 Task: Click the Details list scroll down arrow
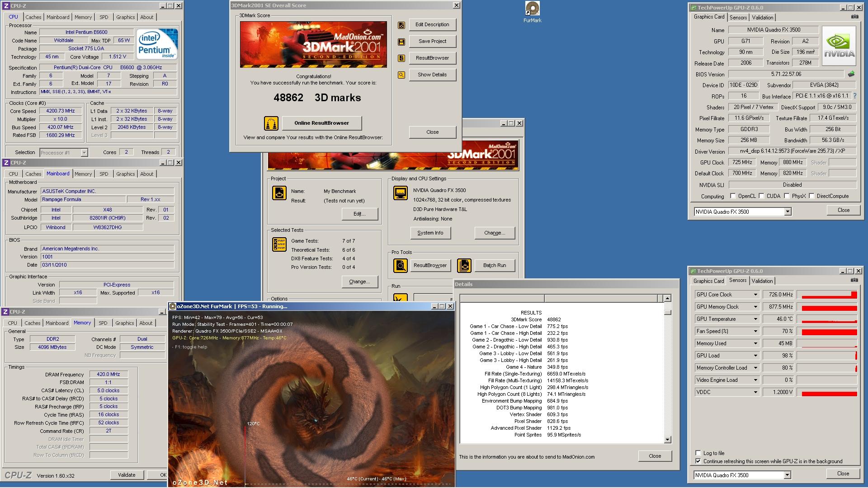(668, 440)
